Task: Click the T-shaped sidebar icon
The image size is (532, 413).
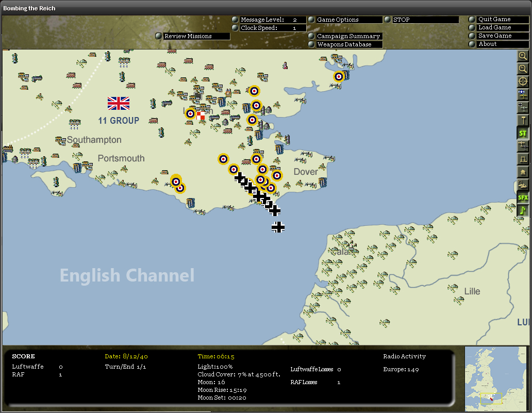Action: (523, 120)
